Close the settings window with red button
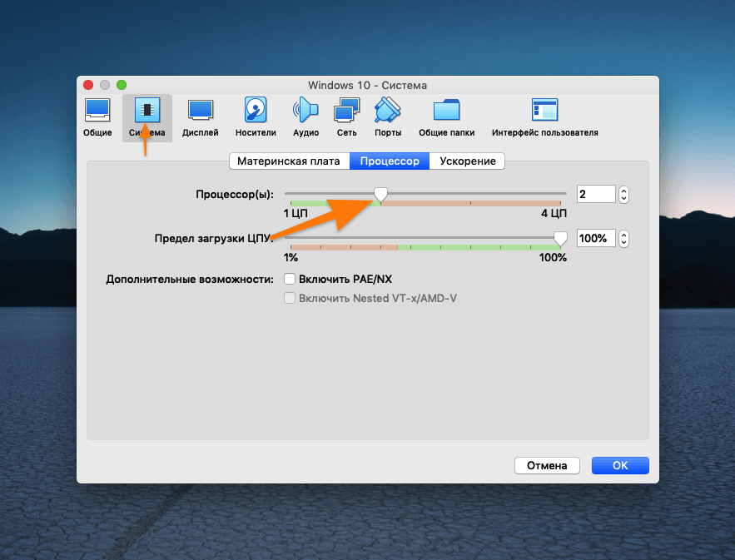The image size is (735, 560). pos(88,85)
